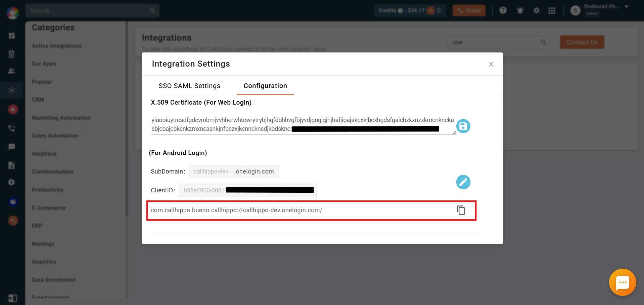Click the ClientID input field

pyautogui.click(x=248, y=190)
